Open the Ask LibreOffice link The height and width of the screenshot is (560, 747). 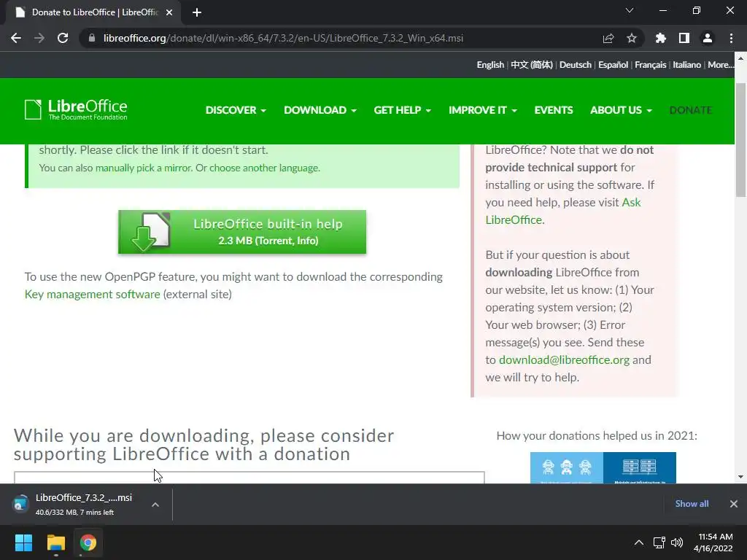pos(563,211)
